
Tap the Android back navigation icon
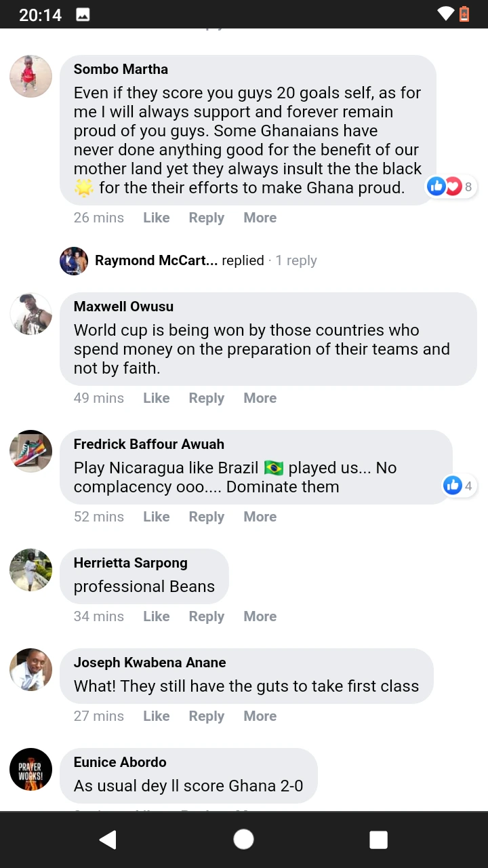point(108,840)
